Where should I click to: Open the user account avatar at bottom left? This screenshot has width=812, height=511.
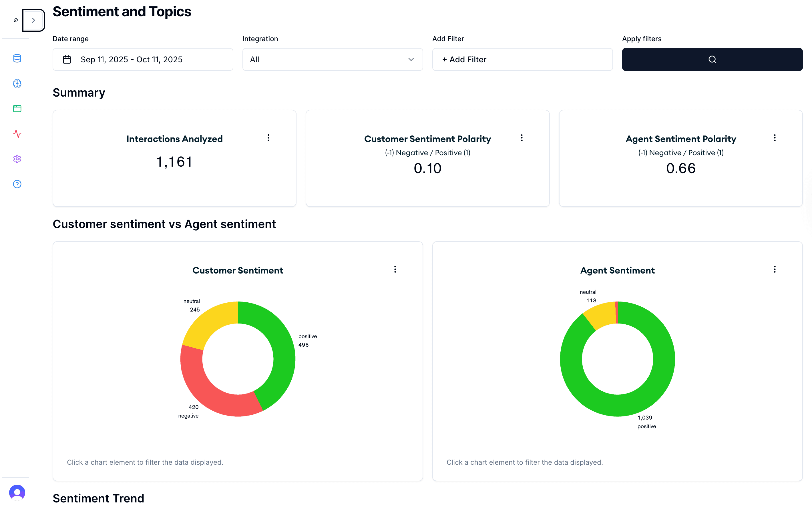coord(17,492)
